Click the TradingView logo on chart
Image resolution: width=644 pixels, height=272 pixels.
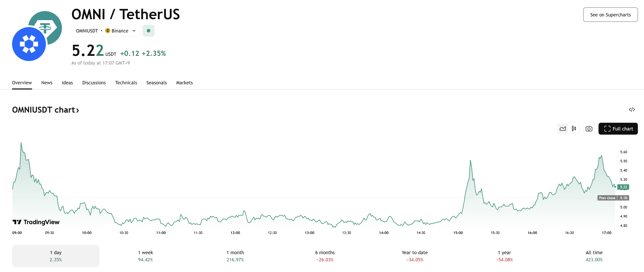(x=36, y=222)
